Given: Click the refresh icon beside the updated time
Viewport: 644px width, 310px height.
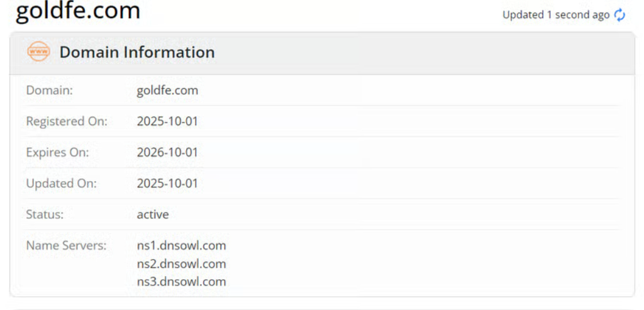Looking at the screenshot, I should point(619,15).
